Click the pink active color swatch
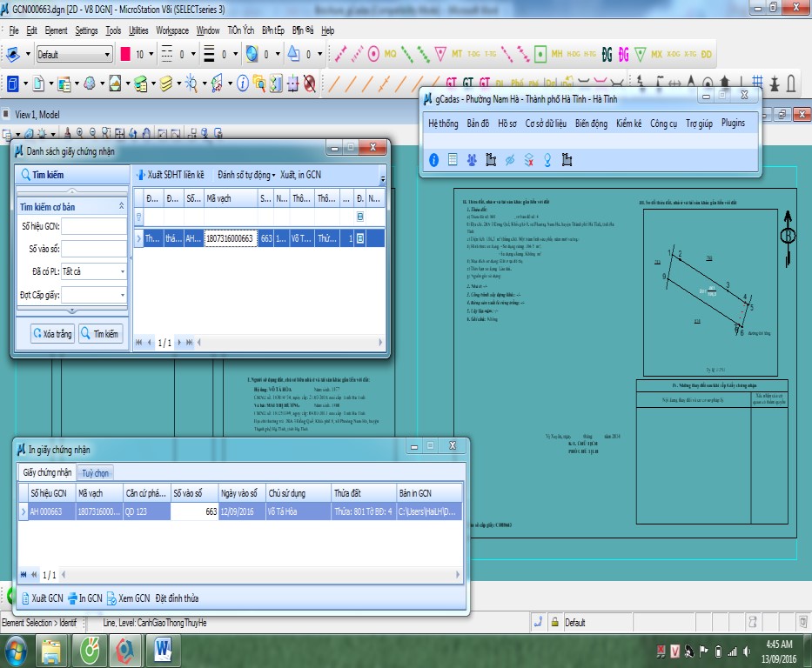This screenshot has width=812, height=668. [124, 54]
